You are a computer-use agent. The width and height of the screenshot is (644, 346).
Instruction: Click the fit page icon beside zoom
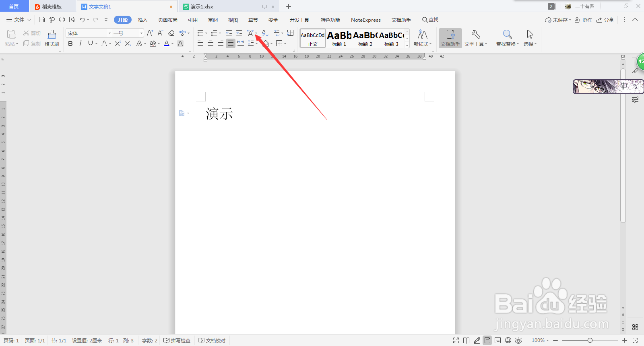click(635, 340)
